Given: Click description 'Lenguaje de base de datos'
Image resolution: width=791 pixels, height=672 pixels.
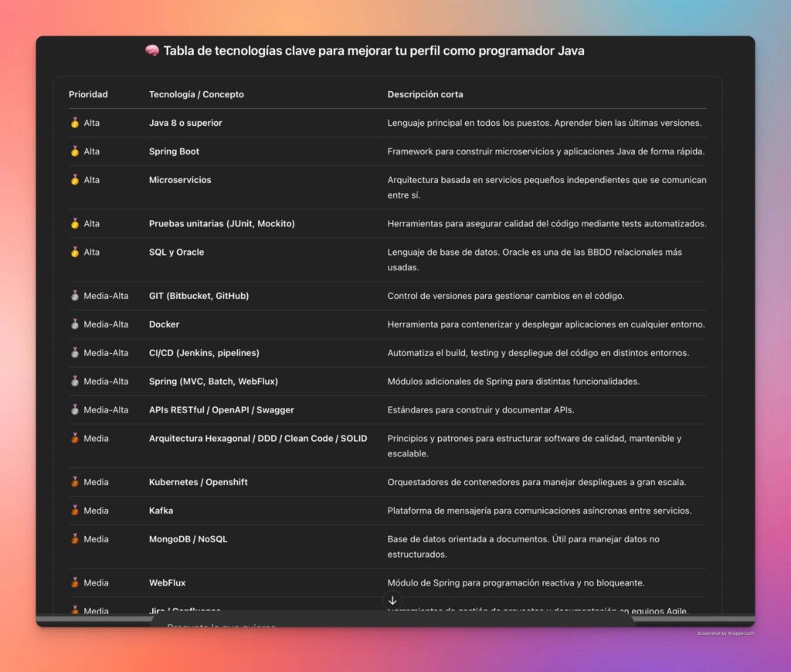Looking at the screenshot, I should tap(535, 260).
